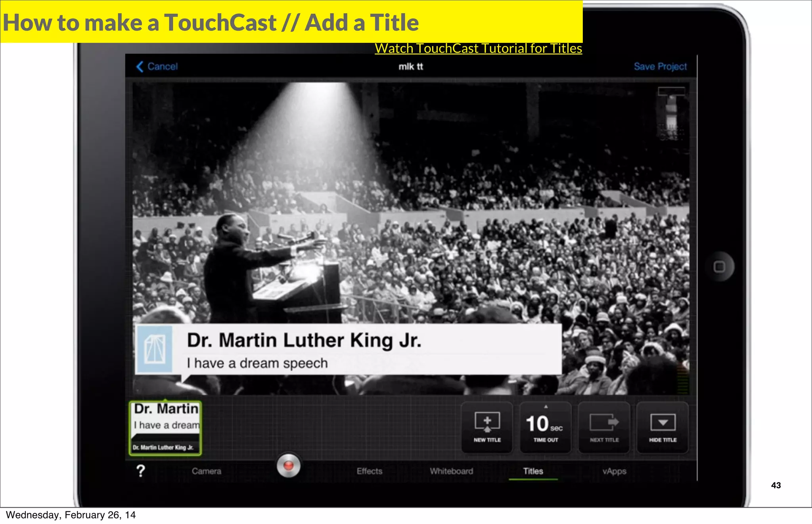
Task: Hide the current title with HIDE TITLE
Action: click(x=663, y=427)
